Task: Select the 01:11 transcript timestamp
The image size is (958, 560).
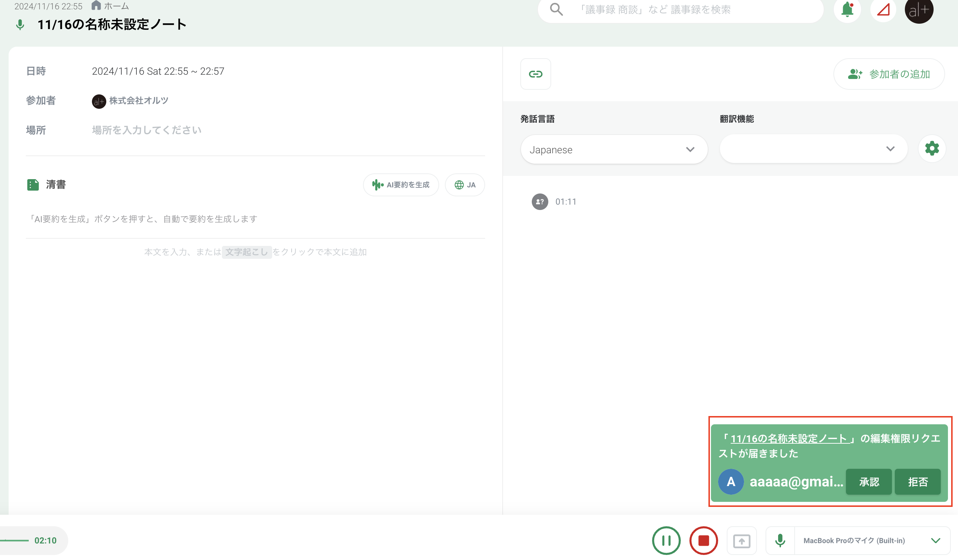Action: coord(566,202)
